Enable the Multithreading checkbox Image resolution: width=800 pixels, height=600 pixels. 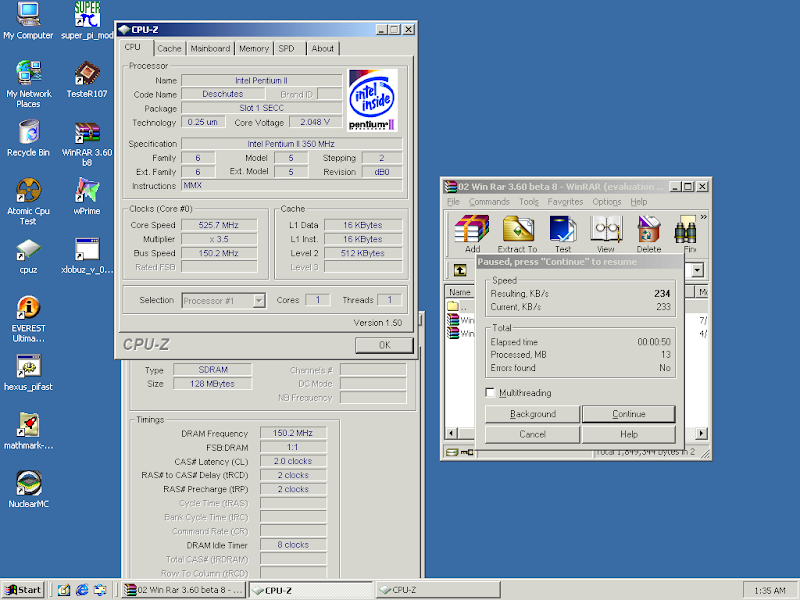(x=490, y=392)
